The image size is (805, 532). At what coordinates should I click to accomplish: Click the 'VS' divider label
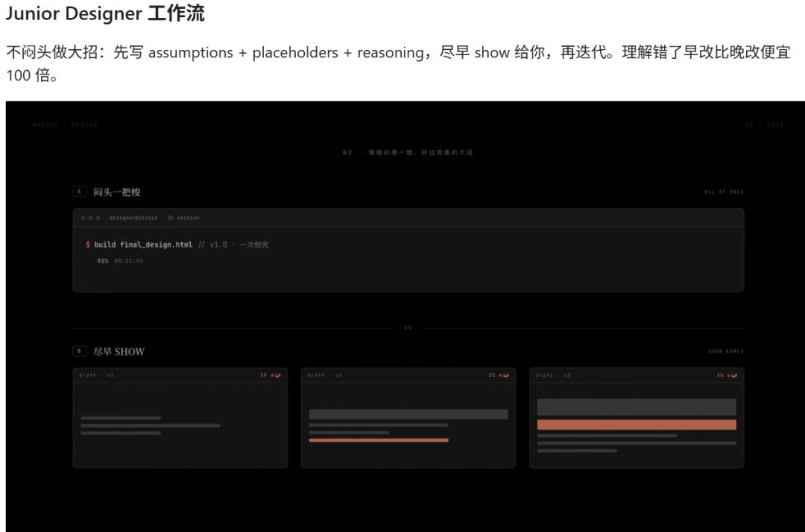click(408, 328)
